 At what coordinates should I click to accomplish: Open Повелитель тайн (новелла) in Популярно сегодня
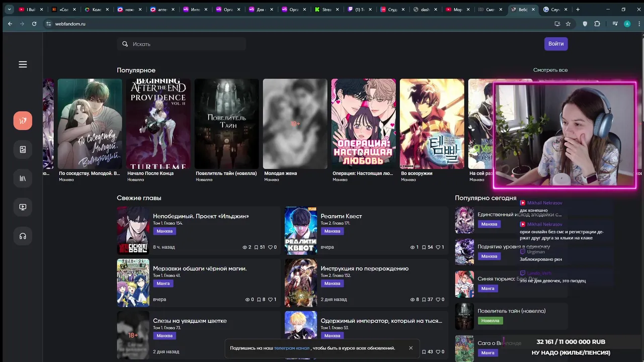512,311
